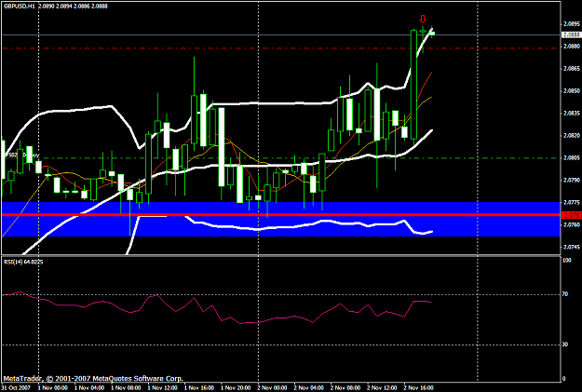The width and height of the screenshot is (582, 392).
Task: Click the 2 Nov 00:00 time label
Action: [273, 388]
